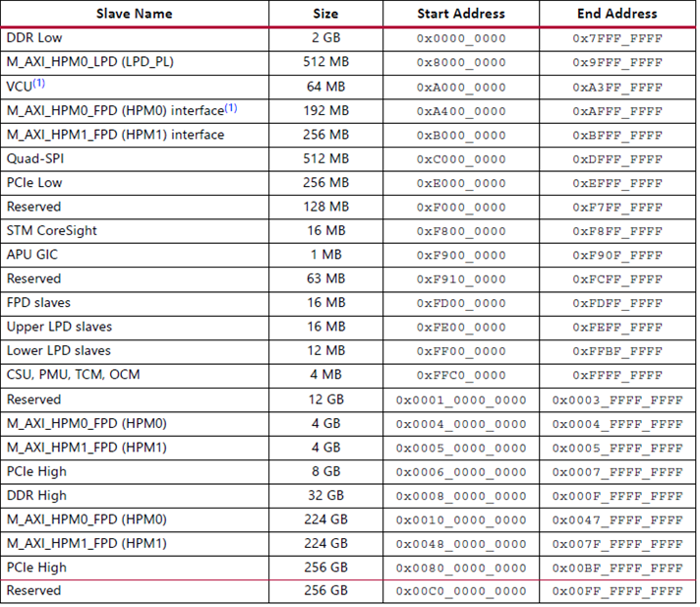The height and width of the screenshot is (607, 700).
Task: Click end address 0xDFFF_FFFF
Action: click(x=617, y=160)
